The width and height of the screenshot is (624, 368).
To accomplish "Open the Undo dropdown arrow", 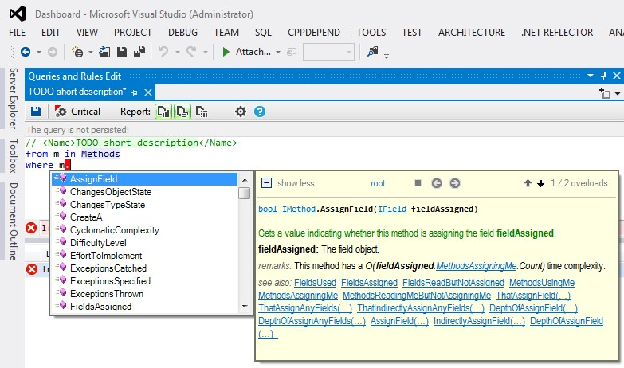I will [177, 52].
